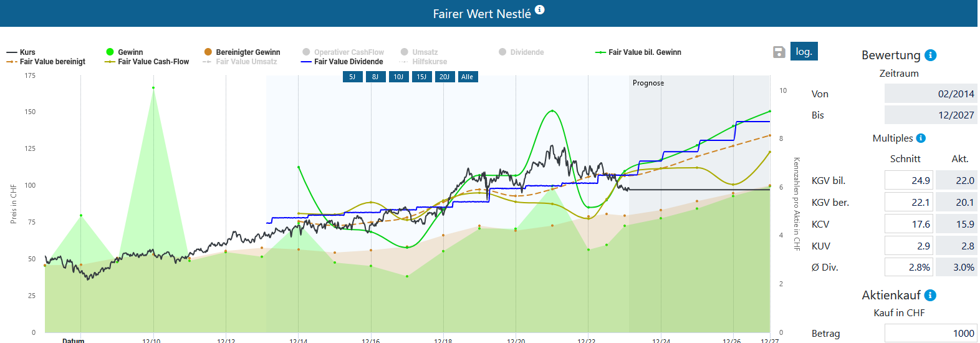Click the KUV row label
Screen dimensions: 980x343
[x=821, y=246]
